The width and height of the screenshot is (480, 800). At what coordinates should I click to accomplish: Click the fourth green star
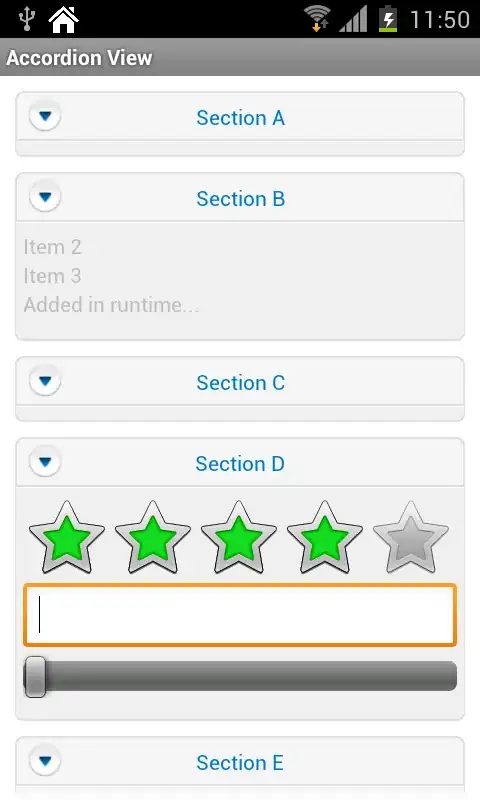click(x=325, y=537)
